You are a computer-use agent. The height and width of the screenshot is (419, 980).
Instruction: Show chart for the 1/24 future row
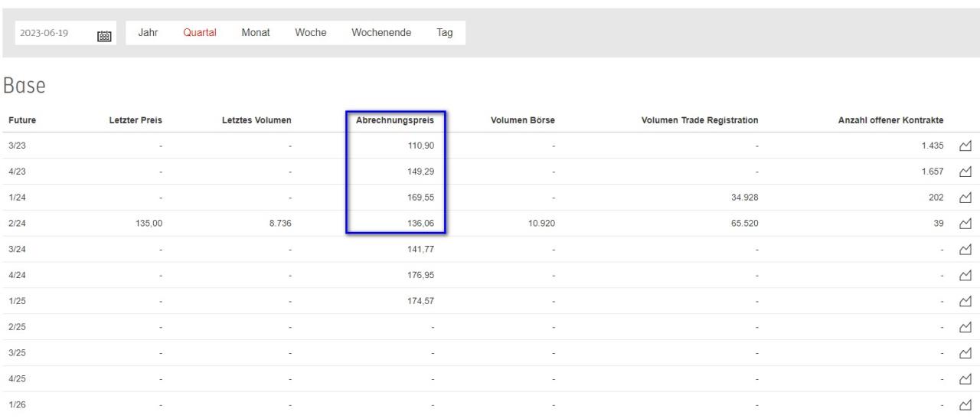pos(965,198)
